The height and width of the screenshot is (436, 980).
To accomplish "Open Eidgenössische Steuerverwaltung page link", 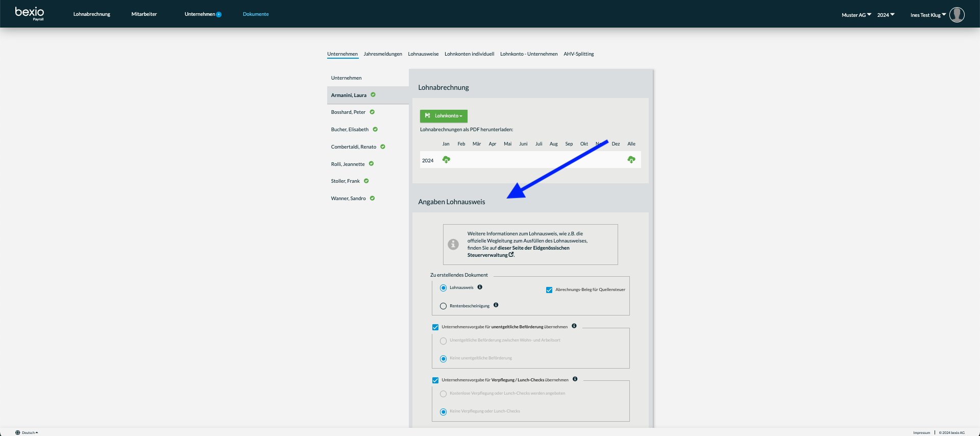I will click(x=519, y=251).
